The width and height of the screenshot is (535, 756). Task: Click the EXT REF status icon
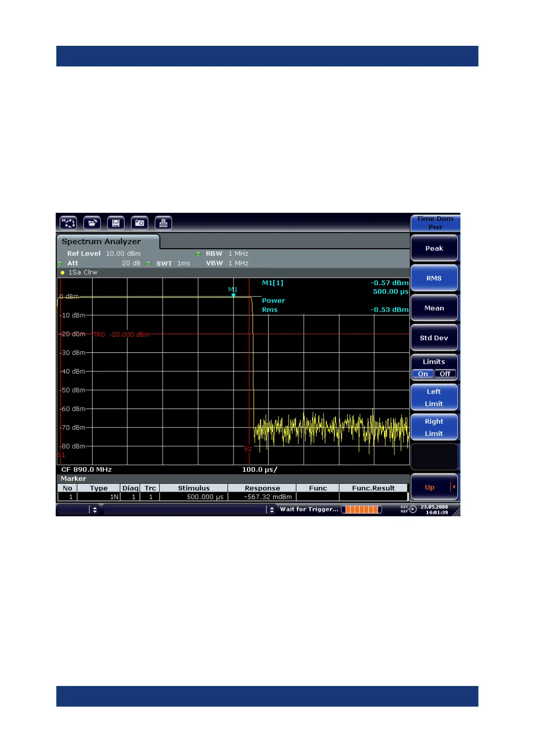tap(409, 509)
